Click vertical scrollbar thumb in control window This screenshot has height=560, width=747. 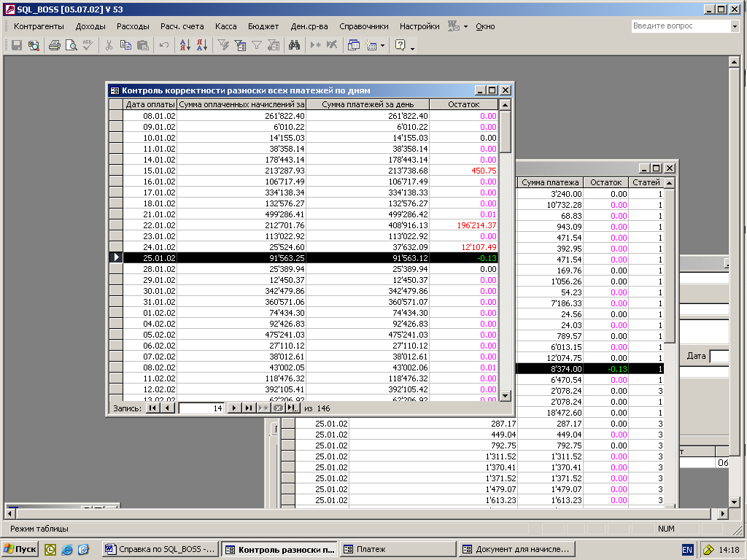click(x=505, y=131)
